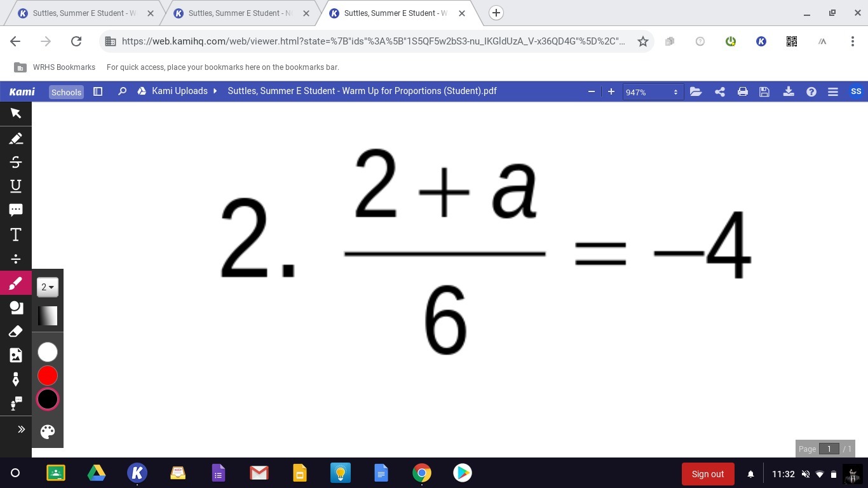Viewport: 868px width, 488px height.
Task: Go back in the browser
Action: pyautogui.click(x=15, y=41)
